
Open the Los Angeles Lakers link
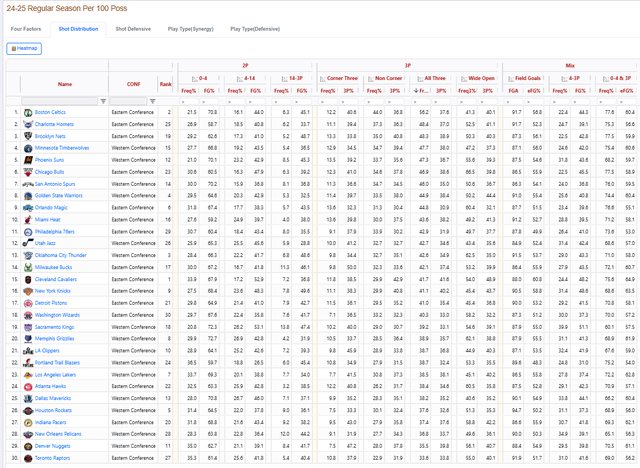[60, 375]
